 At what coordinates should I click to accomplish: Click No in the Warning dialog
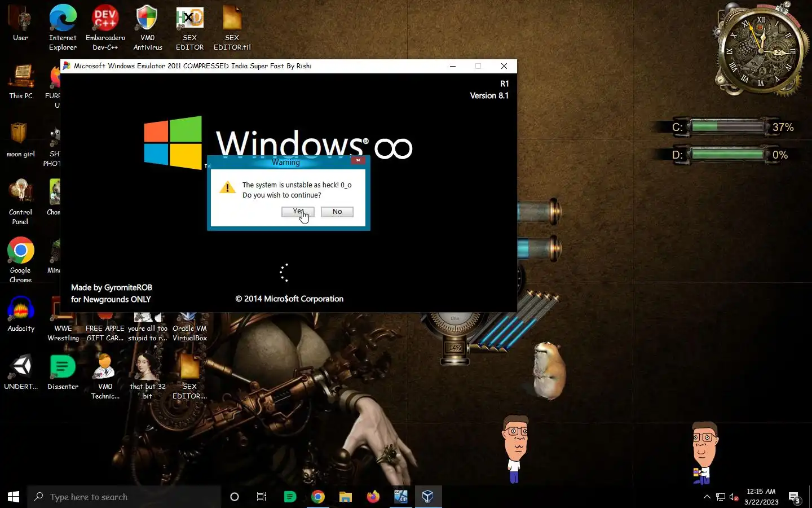(x=337, y=212)
